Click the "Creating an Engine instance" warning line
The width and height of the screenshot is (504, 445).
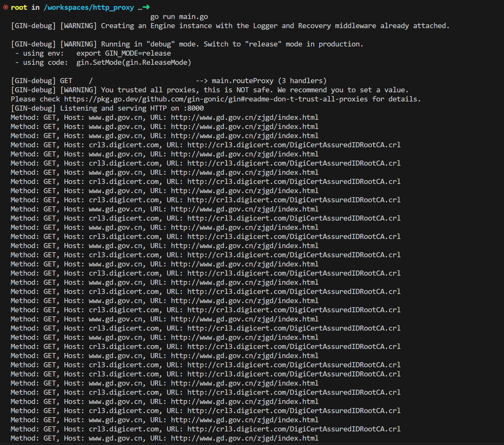point(230,26)
